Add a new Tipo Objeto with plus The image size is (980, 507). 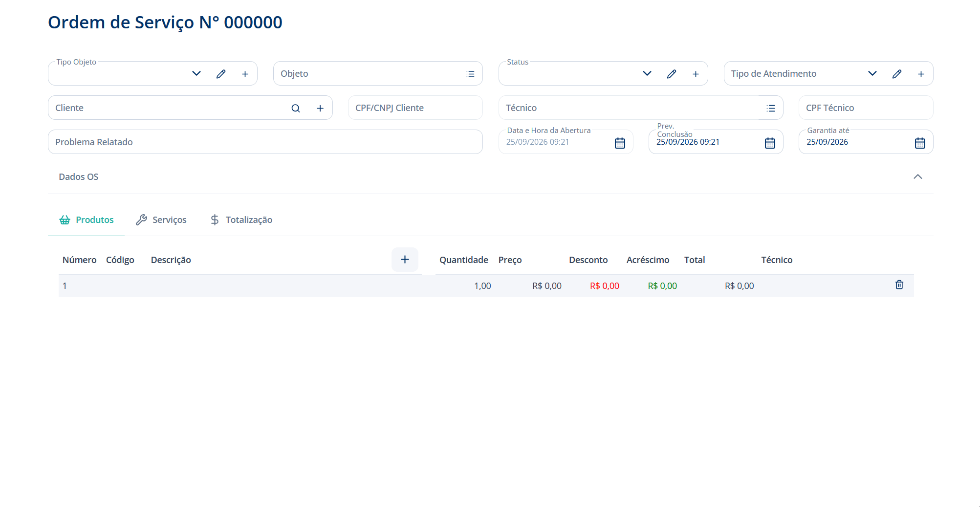245,74
